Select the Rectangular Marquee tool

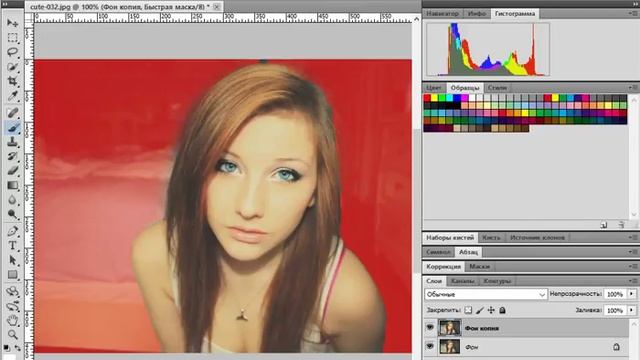tap(12, 38)
